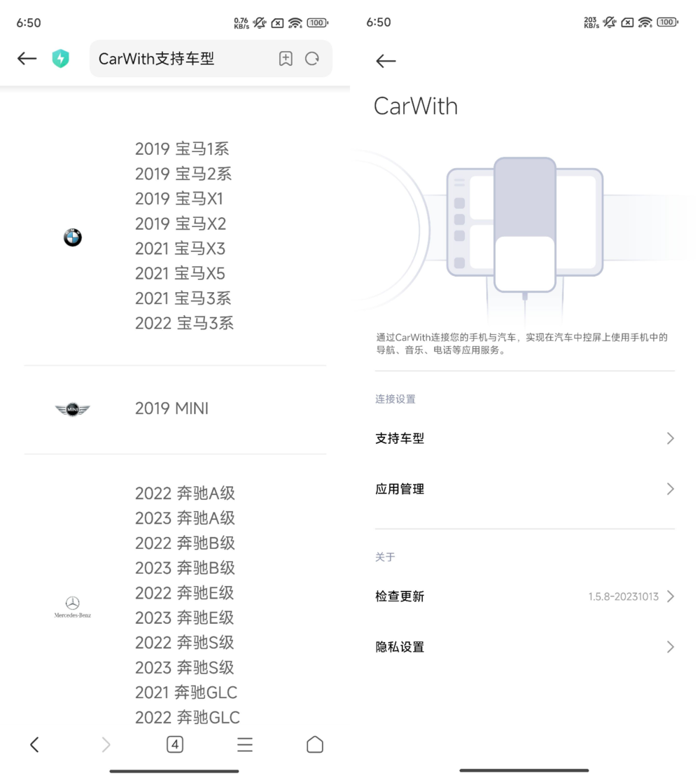Viewport: 700px width, 778px height.
Task: Expand 隐私设置 chevron arrow
Action: tap(670, 647)
